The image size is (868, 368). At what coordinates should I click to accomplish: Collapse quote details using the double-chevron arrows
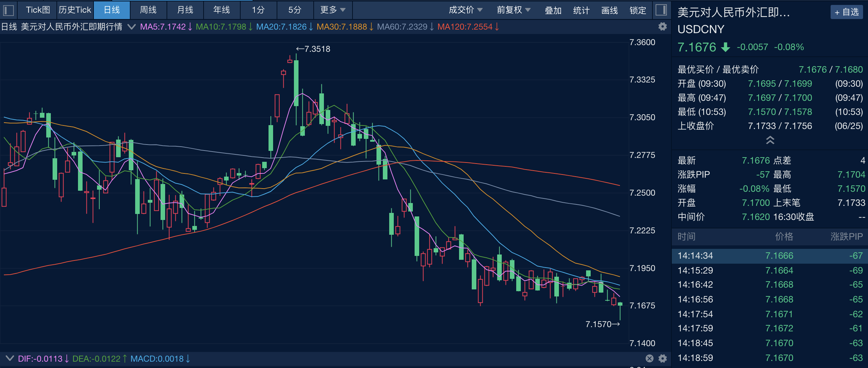point(770,140)
